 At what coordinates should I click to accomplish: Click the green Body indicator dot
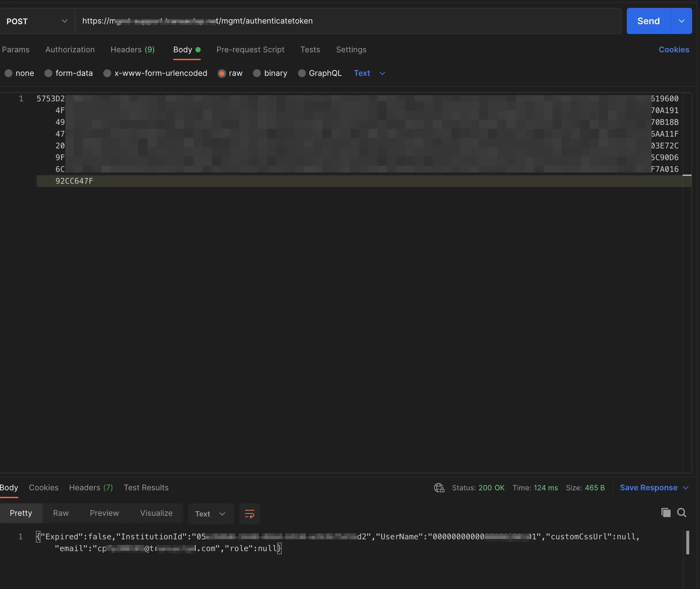(x=198, y=50)
